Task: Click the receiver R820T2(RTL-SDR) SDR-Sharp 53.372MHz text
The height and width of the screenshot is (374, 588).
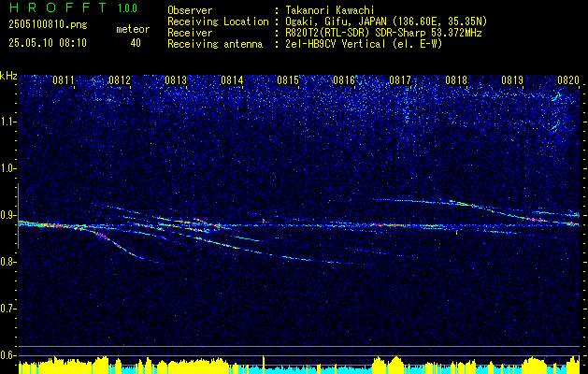Action: [383, 33]
